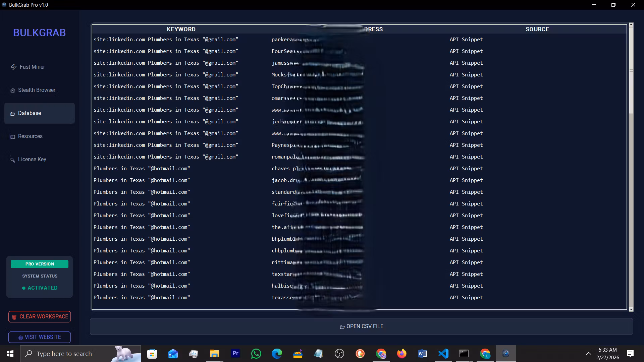Select the row with address starting 'FourSea'
This screenshot has width=644, height=362.
click(x=359, y=51)
